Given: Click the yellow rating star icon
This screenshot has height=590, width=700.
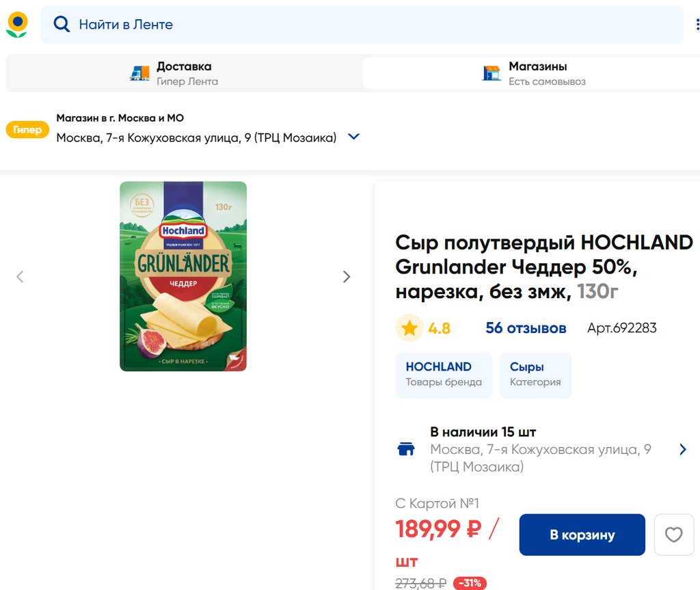Looking at the screenshot, I should click(x=409, y=328).
